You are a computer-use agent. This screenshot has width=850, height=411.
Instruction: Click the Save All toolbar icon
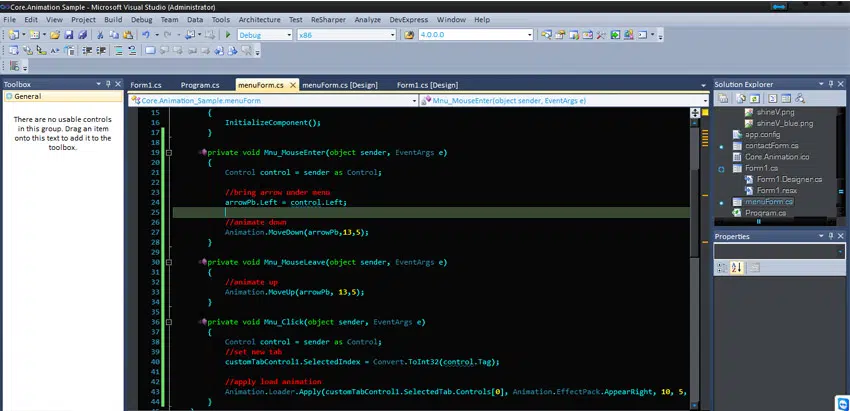(x=81, y=35)
